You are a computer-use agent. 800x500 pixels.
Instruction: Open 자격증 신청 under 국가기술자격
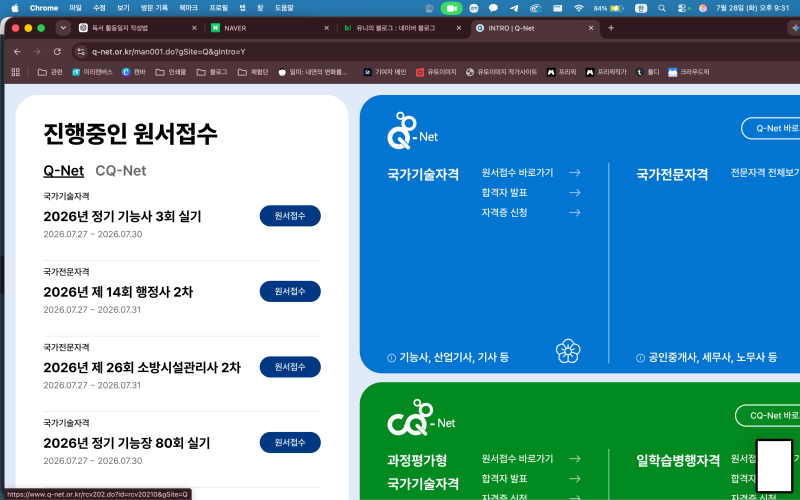pyautogui.click(x=531, y=212)
